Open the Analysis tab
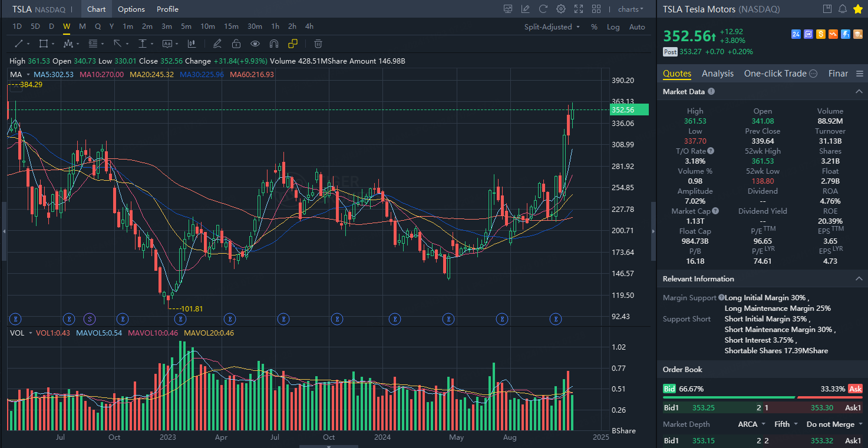The width and height of the screenshot is (868, 448). coord(717,74)
